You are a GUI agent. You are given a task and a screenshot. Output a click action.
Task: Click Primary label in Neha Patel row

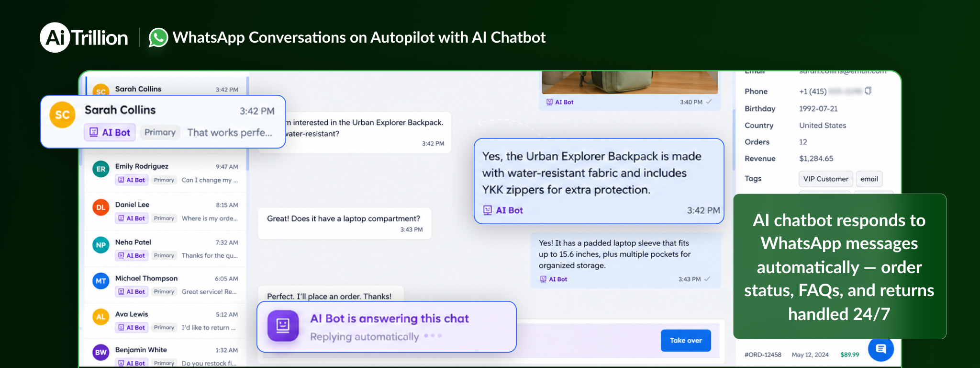[164, 256]
